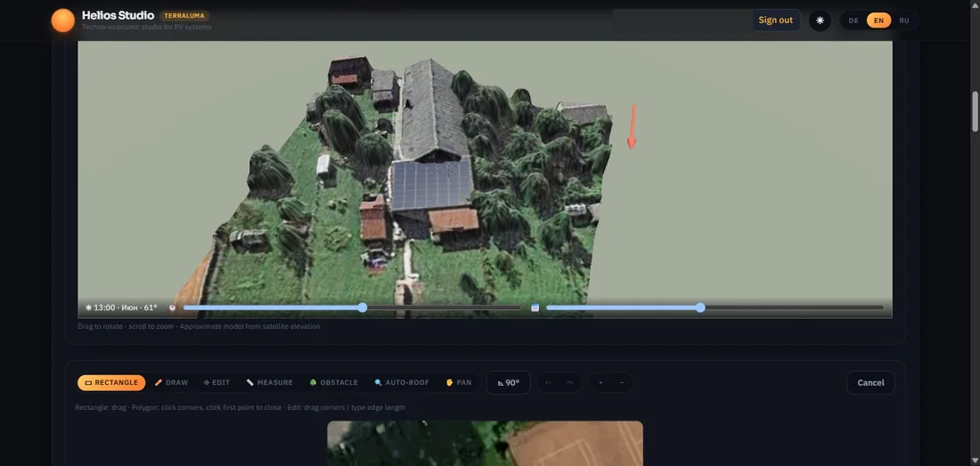The image size is (980, 466).
Task: Click the orange Helios Studio logo
Action: point(63,20)
